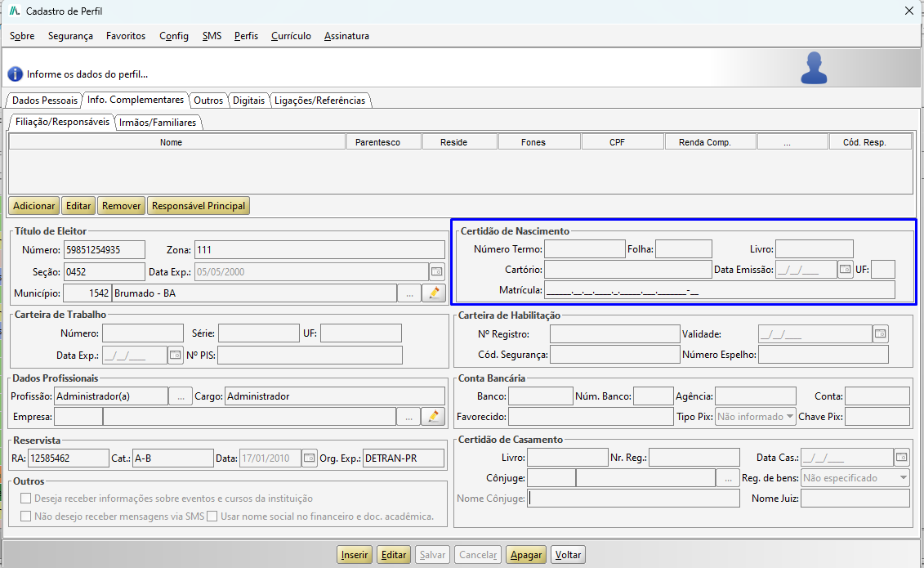Open calendar for Certidão de Nascimento Data Emissão
Viewport: 924px width, 568px height.
tap(845, 269)
